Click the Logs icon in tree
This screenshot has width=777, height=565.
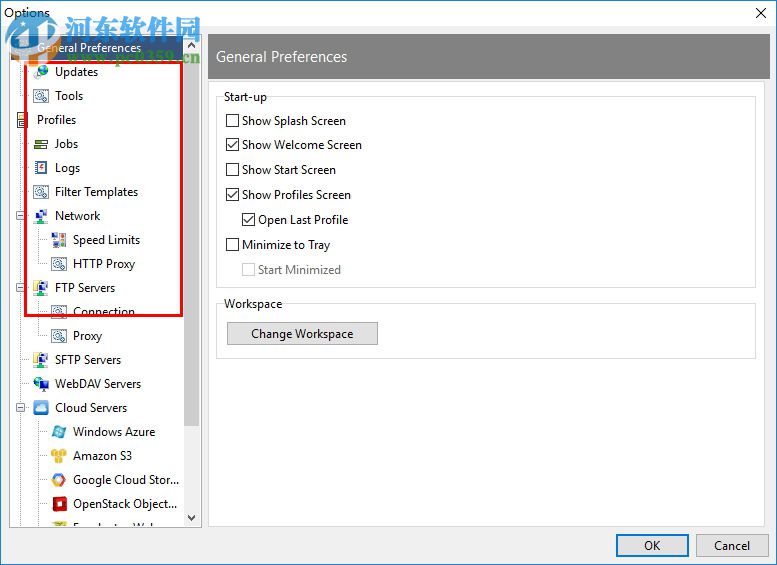(x=41, y=168)
